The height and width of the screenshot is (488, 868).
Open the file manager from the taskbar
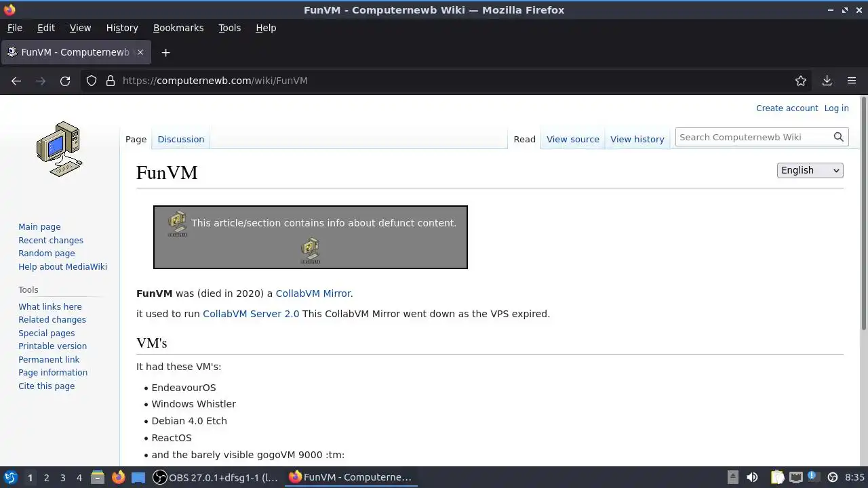point(97,477)
